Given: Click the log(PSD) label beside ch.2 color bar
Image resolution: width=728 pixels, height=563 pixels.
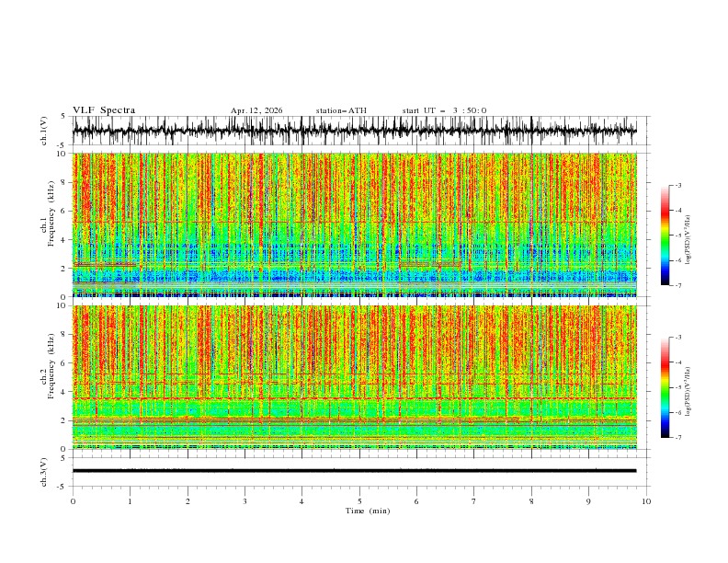Looking at the screenshot, I should tap(688, 391).
